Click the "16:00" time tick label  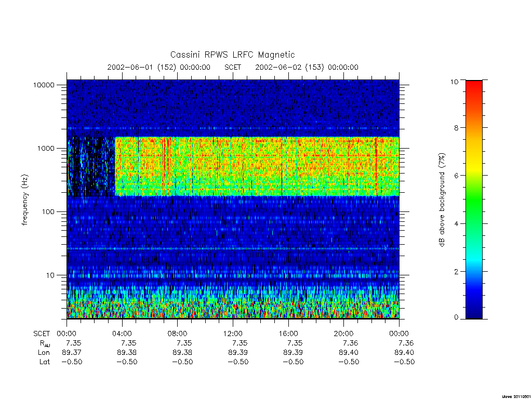(x=288, y=334)
